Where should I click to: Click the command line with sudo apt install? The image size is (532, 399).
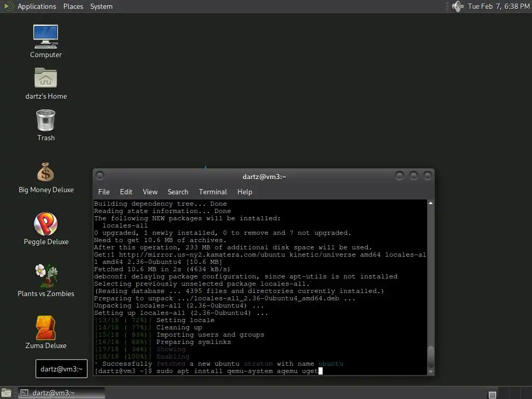point(208,371)
